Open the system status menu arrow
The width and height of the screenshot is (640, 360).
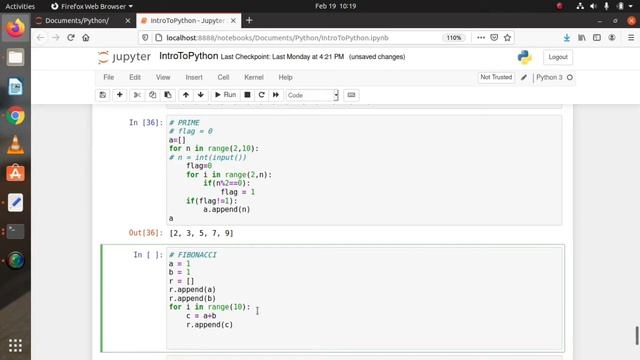[631, 6]
